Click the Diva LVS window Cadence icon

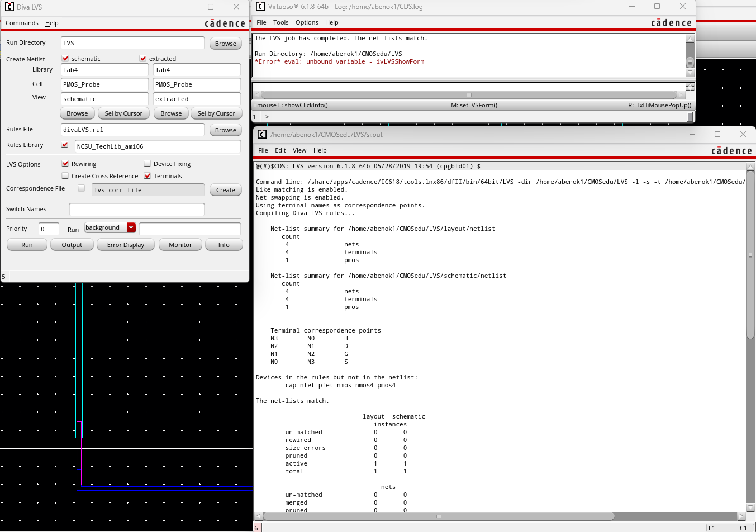point(9,7)
